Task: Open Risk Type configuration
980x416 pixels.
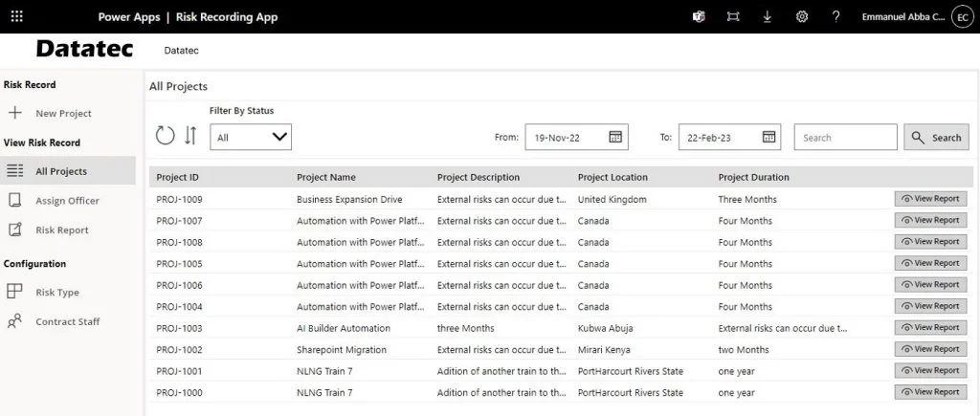Action: [57, 293]
